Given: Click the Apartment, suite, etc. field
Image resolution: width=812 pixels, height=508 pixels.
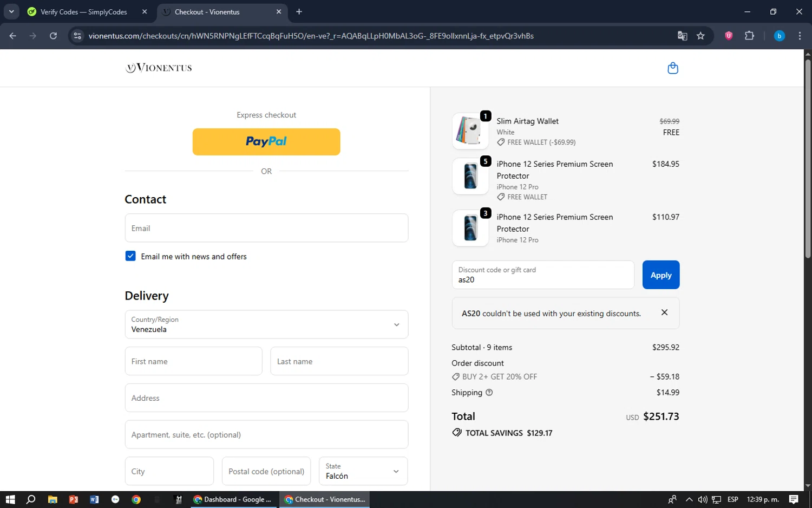Looking at the screenshot, I should [x=266, y=434].
